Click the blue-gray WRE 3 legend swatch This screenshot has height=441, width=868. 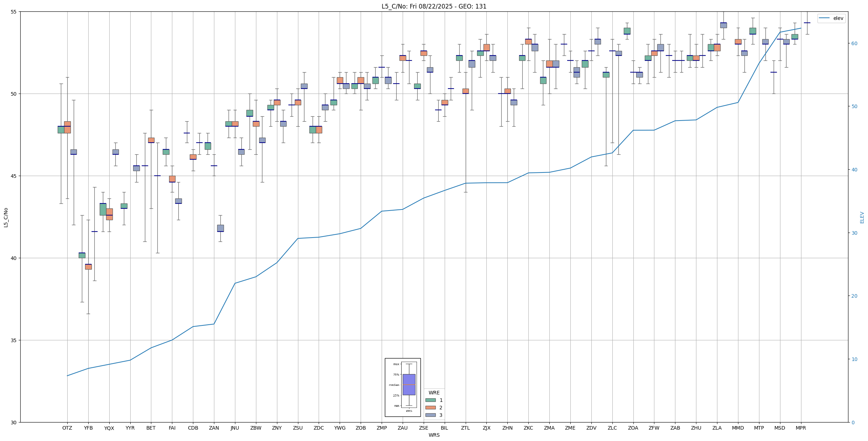[x=430, y=415]
